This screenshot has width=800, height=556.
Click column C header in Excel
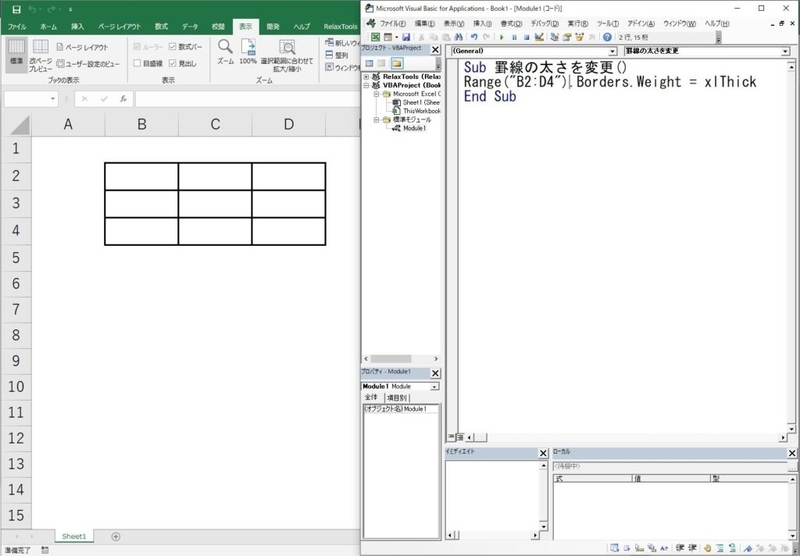point(215,124)
